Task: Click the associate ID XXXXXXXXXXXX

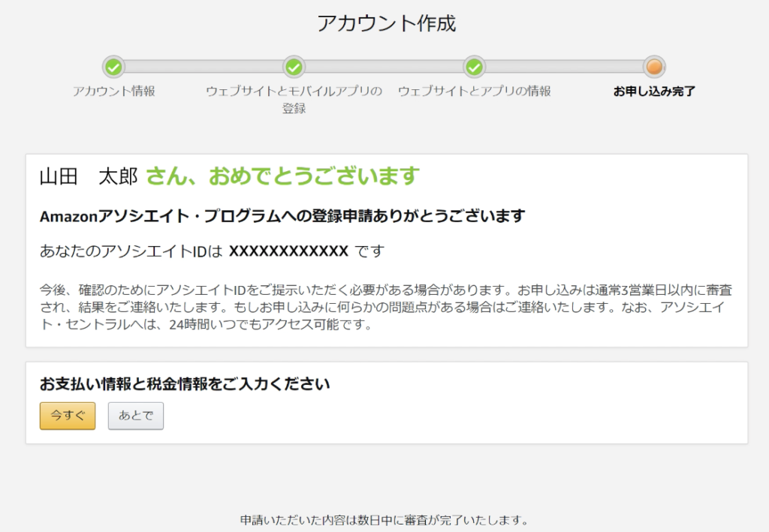Action: 289,251
